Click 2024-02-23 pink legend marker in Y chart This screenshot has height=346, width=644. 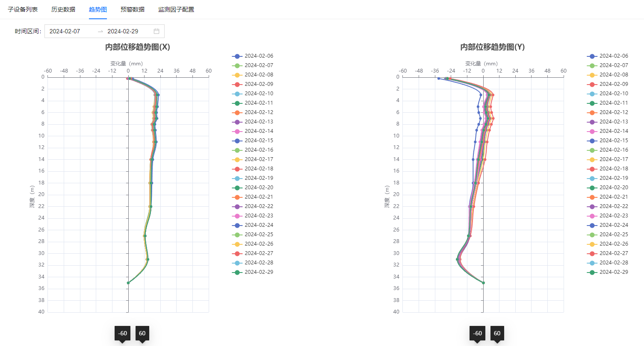coord(592,216)
